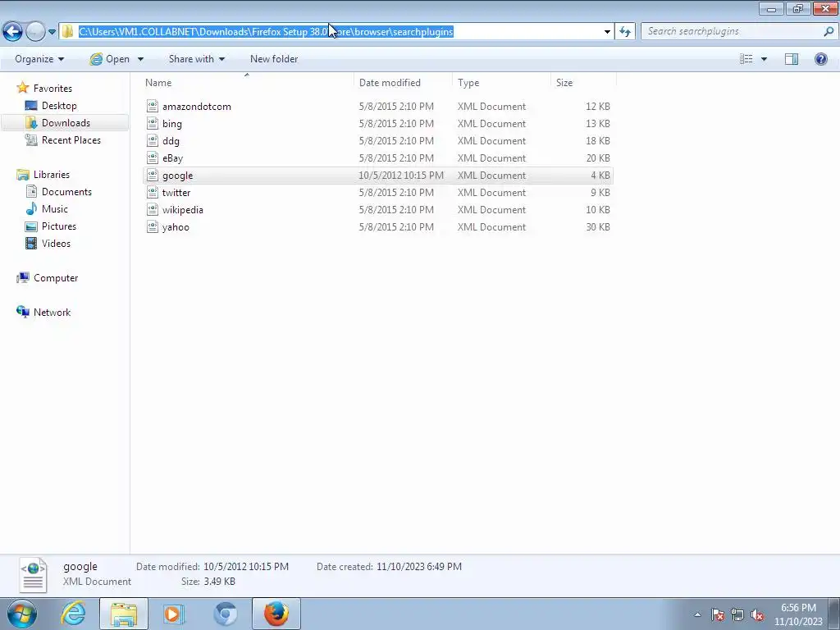Open the Windows Start menu
840x630 pixels.
[22, 614]
